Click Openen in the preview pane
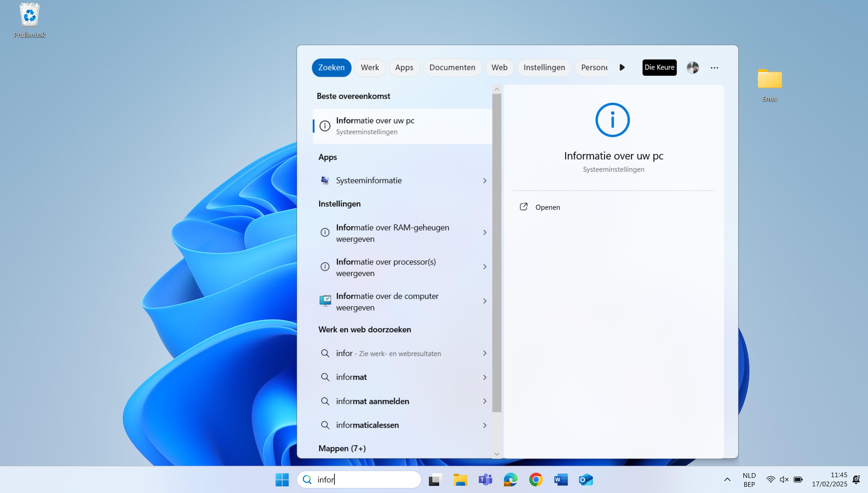The height and width of the screenshot is (493, 868). coord(547,207)
